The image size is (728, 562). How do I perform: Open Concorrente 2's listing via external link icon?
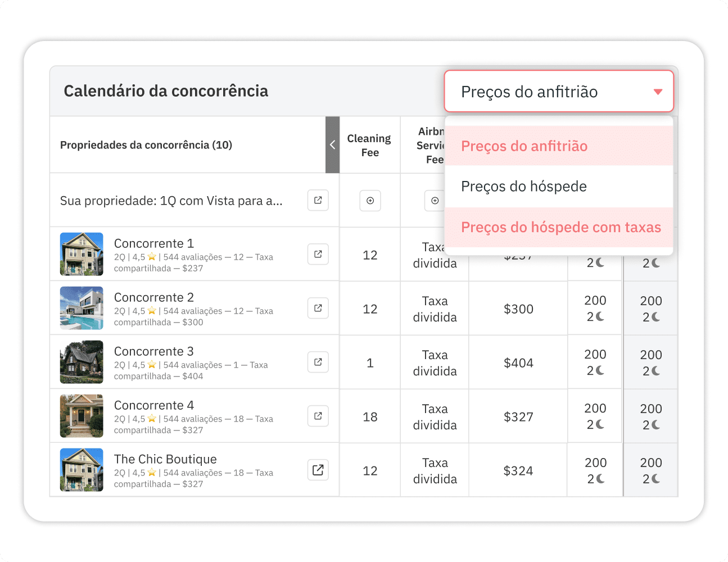pos(318,308)
